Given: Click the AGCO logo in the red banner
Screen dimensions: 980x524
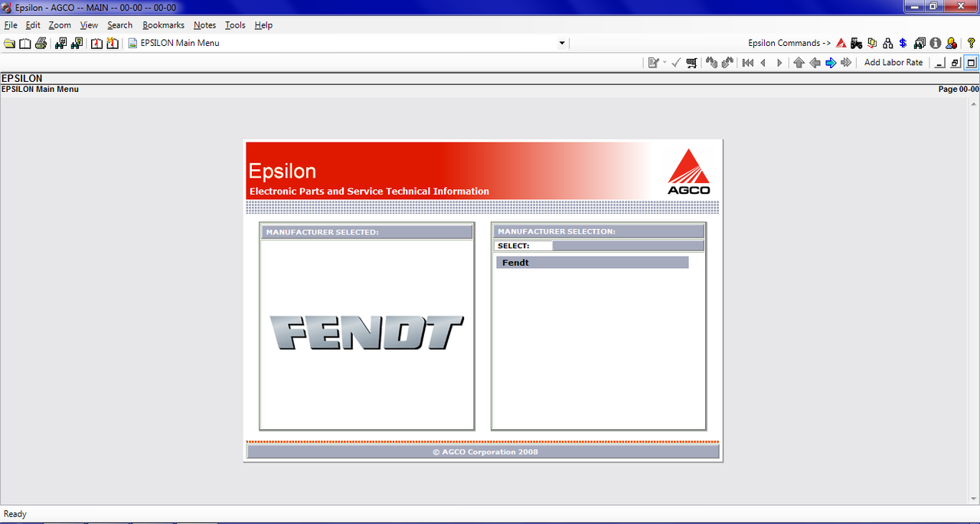Looking at the screenshot, I should click(x=688, y=172).
